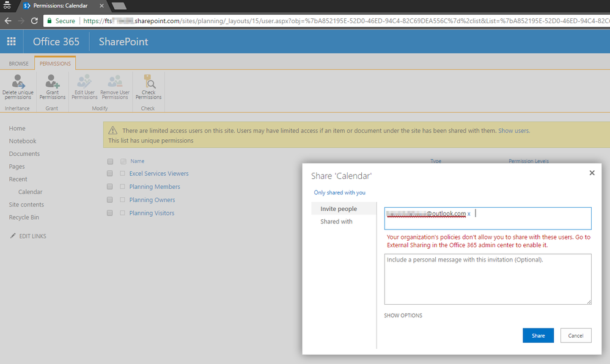Open Documents in left navigation

click(24, 154)
